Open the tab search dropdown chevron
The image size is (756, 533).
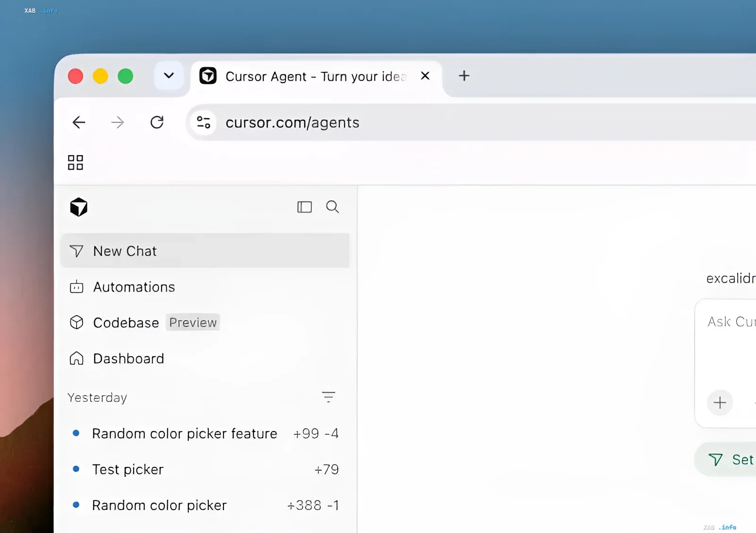click(x=169, y=76)
